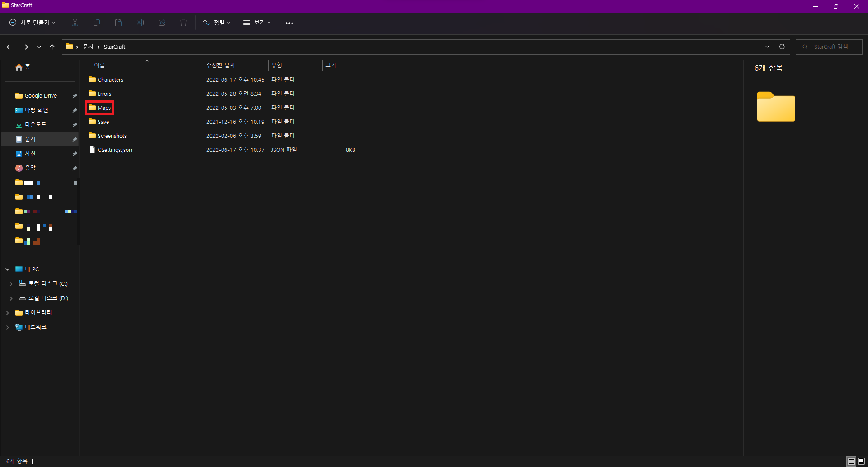Expand 로컬 디스크 (C:) node
Image resolution: width=868 pixels, height=467 pixels.
[11, 283]
